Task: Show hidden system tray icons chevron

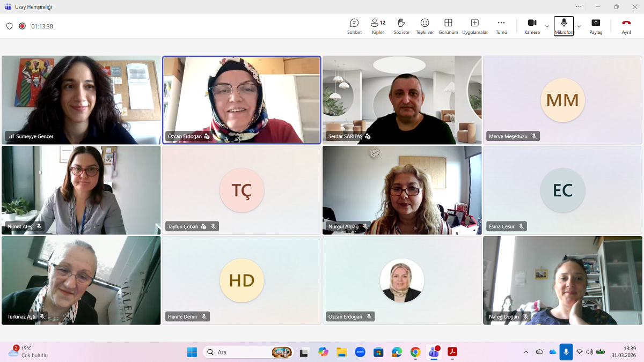Action: pos(526,352)
